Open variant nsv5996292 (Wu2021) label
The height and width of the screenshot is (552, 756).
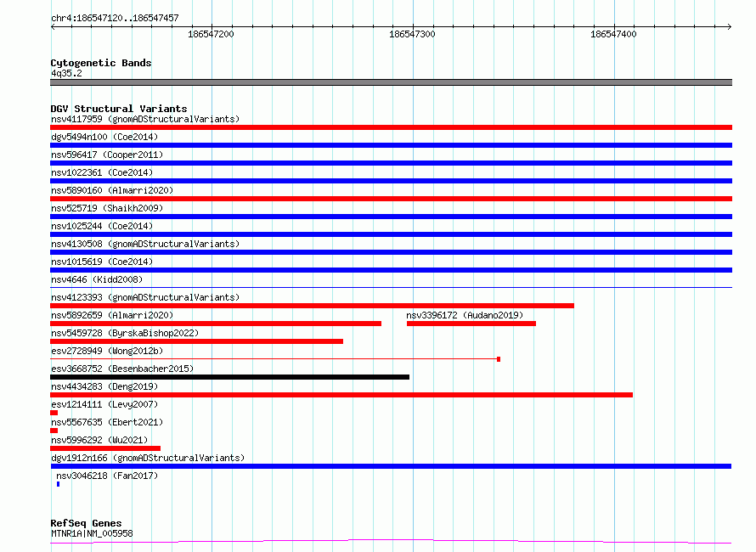click(x=99, y=440)
